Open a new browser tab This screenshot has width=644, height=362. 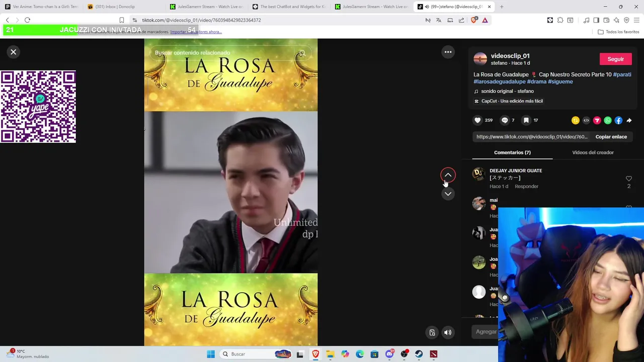pos(502,7)
